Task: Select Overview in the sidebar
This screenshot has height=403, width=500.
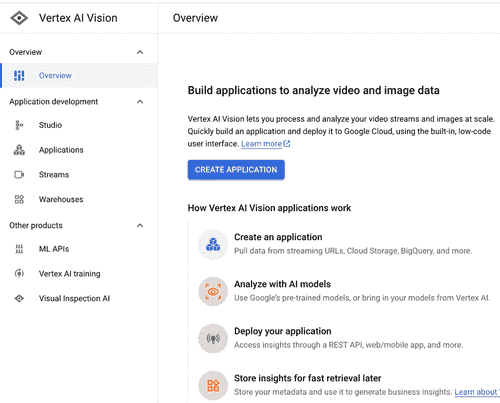Action: point(79,76)
